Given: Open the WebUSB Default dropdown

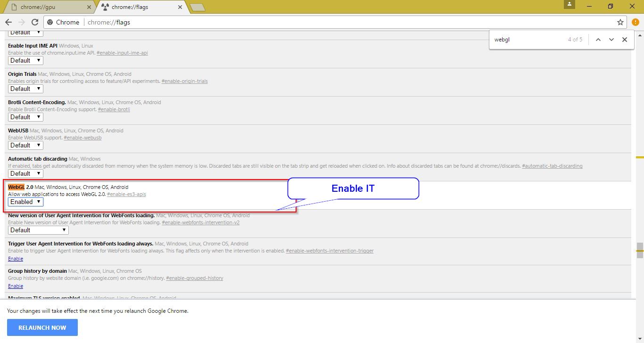Looking at the screenshot, I should pos(25,145).
